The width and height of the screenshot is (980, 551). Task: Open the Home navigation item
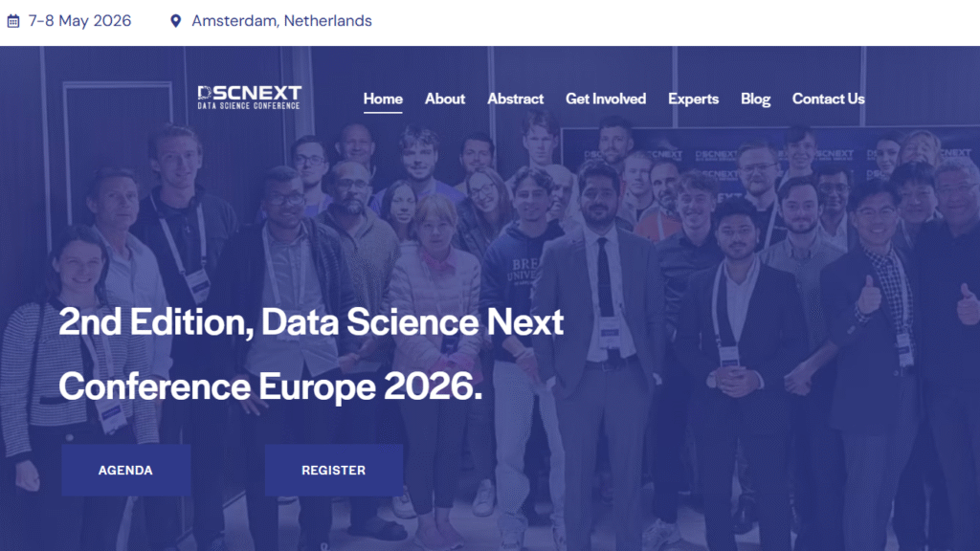(383, 99)
